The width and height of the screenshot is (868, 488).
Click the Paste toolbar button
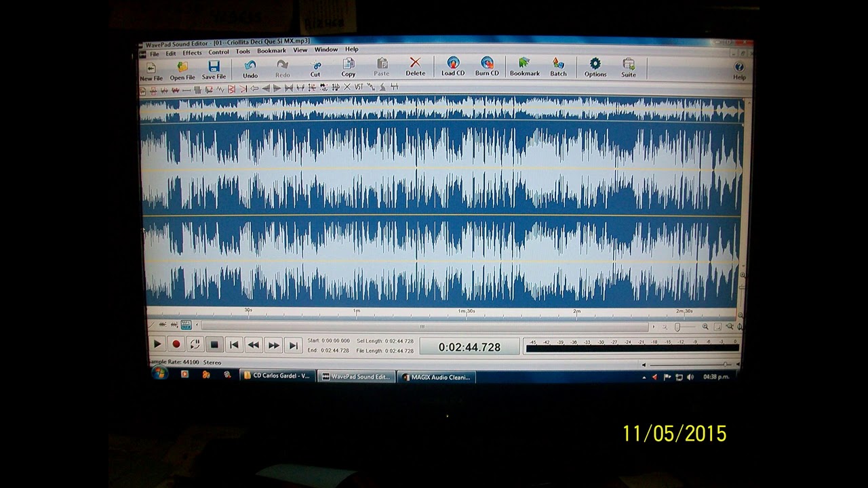382,67
